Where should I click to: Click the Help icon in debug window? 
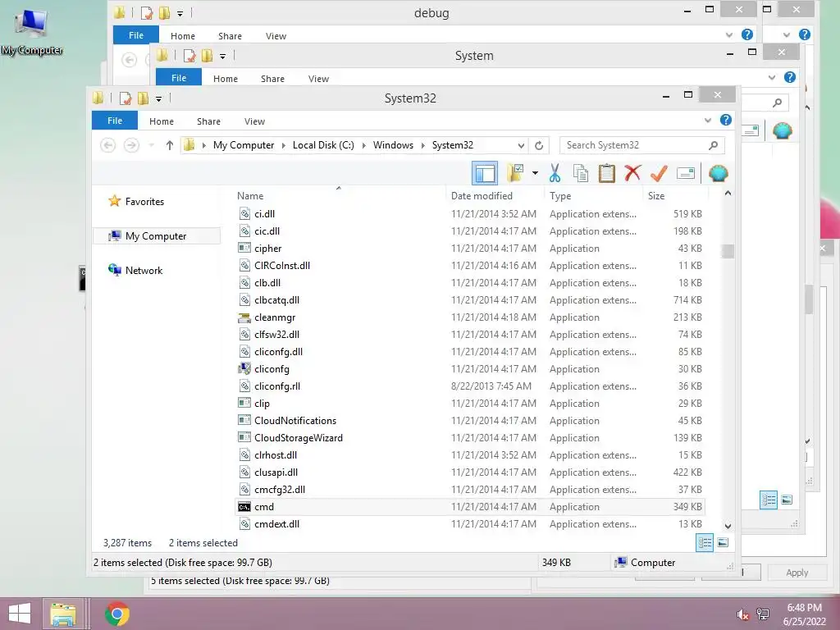[x=746, y=34]
